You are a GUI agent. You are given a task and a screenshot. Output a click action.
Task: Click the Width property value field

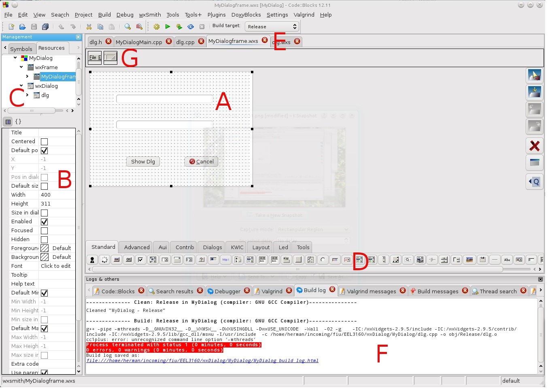pos(57,195)
